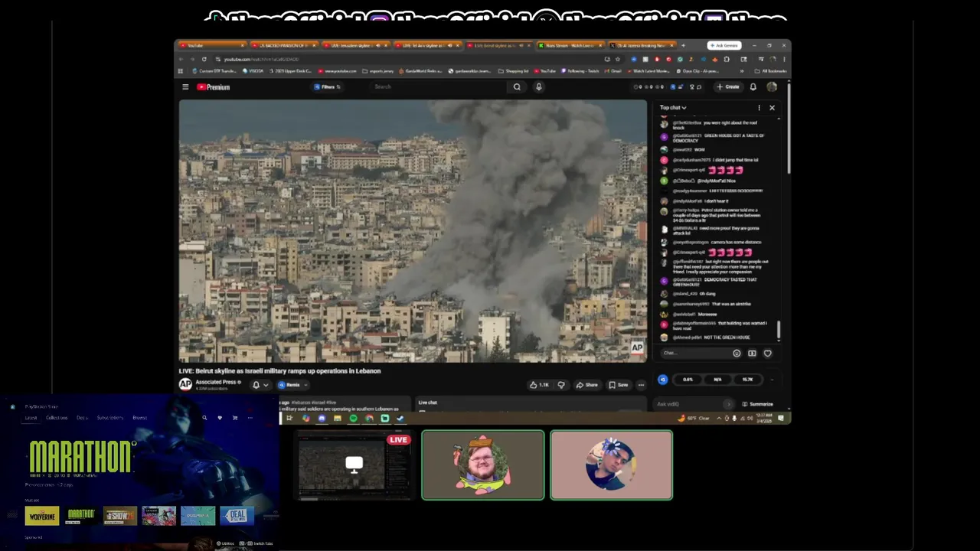Image resolution: width=980 pixels, height=551 pixels.
Task: Open the PlayStation Store more options menu
Action: [x=250, y=418]
